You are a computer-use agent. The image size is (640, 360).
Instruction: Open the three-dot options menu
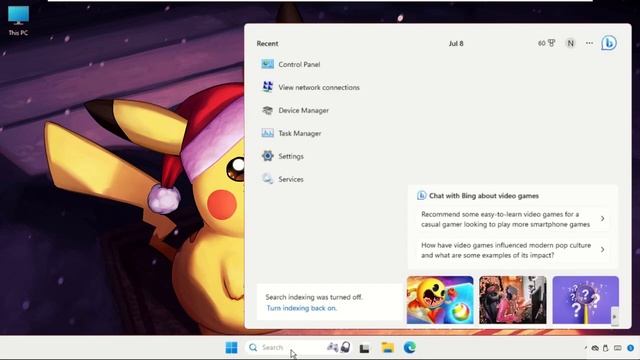(x=589, y=43)
